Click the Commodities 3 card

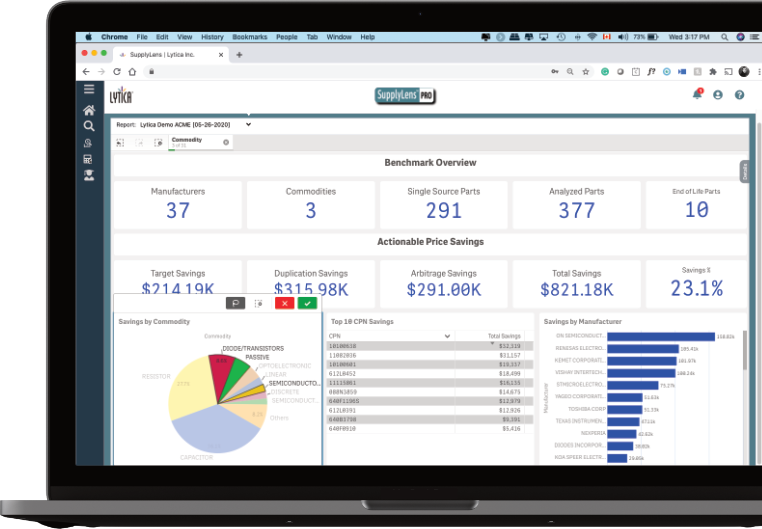(311, 205)
